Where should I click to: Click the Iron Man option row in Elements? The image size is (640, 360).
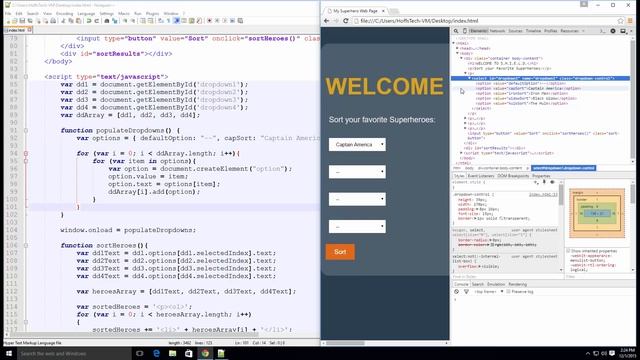point(540,93)
